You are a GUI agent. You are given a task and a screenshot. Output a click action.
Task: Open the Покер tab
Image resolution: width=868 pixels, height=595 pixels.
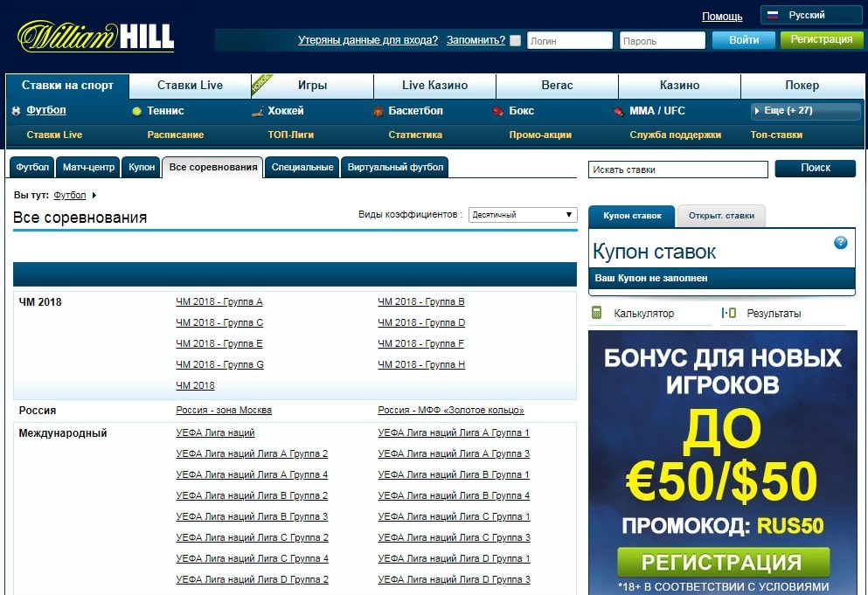(x=802, y=86)
